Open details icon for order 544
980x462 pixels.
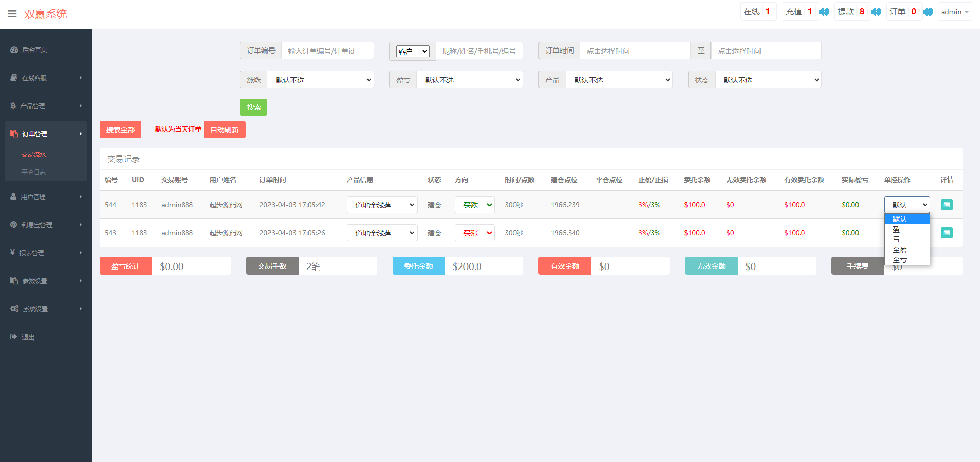point(946,205)
